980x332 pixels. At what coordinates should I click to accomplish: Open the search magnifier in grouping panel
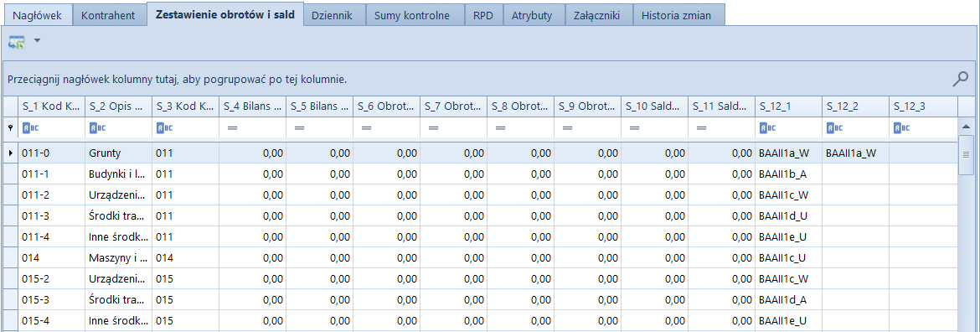click(x=960, y=79)
